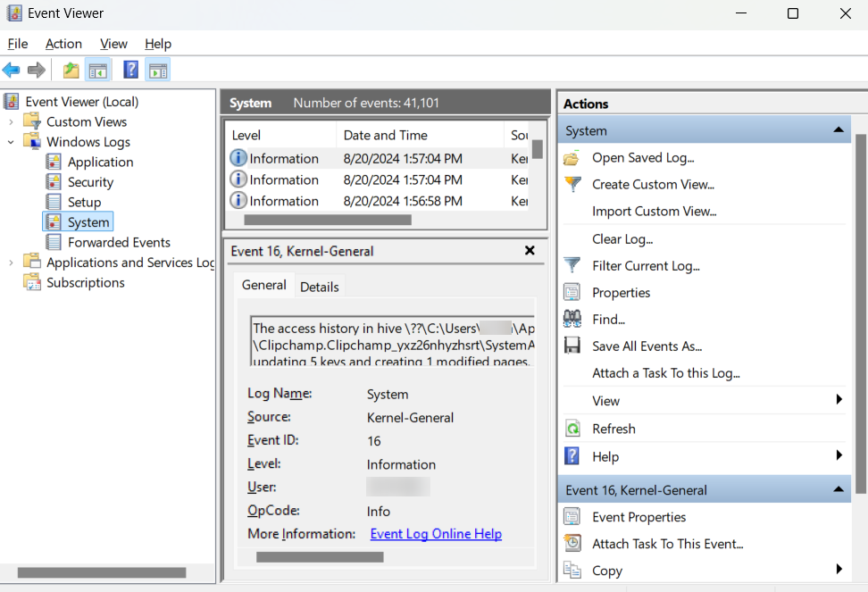This screenshot has width=868, height=592.
Task: Click the event list horizontal scrollbar
Action: (327, 219)
